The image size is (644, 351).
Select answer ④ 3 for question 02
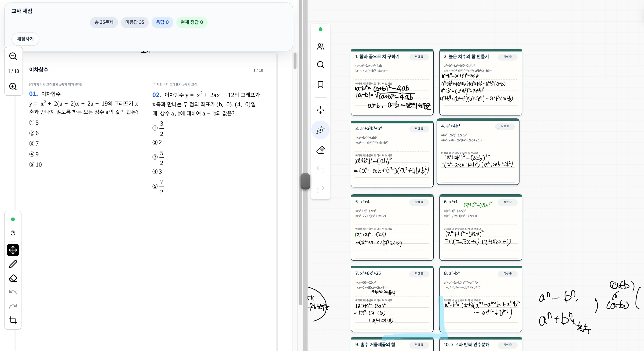pos(157,172)
